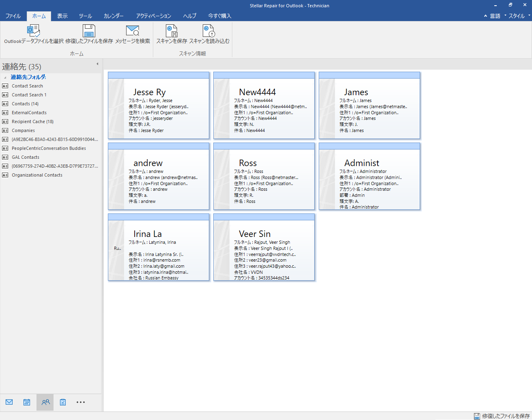Select PeopleCentricConversation Buddies folder
This screenshot has width=532, height=420.
[49, 148]
